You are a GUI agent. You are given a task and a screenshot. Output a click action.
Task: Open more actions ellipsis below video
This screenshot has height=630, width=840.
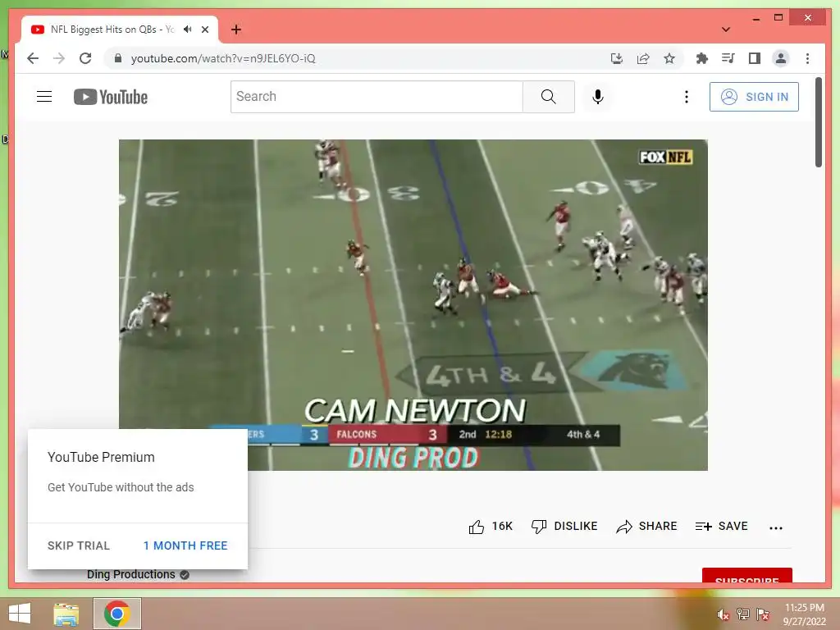(x=776, y=527)
